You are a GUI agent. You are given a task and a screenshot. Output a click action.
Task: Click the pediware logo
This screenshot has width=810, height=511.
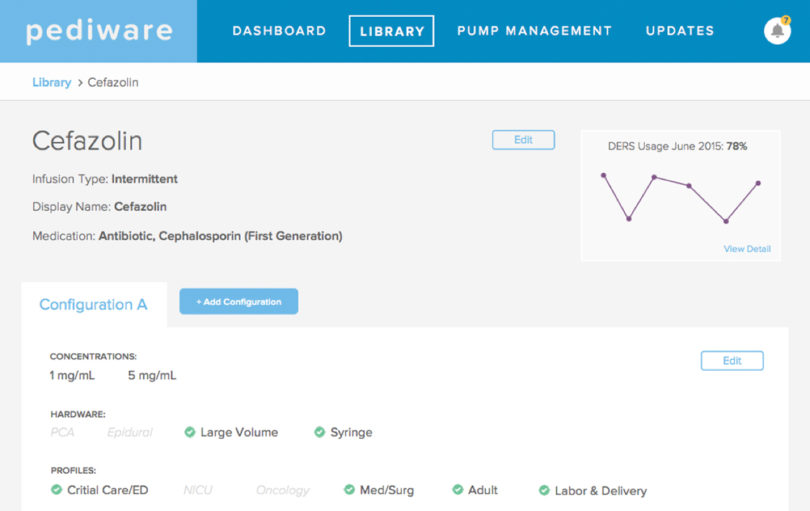click(x=99, y=31)
